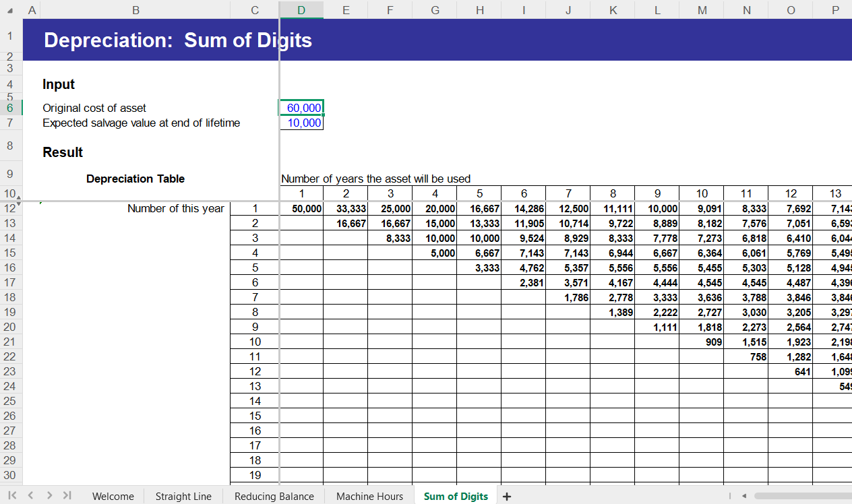Switch to the Reducing Balance tab
This screenshot has width=852, height=504.
(x=274, y=495)
